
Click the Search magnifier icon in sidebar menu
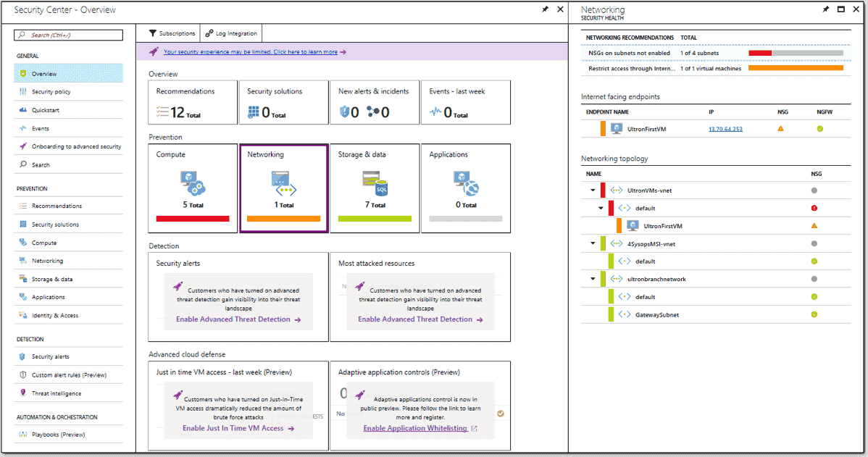[x=22, y=164]
